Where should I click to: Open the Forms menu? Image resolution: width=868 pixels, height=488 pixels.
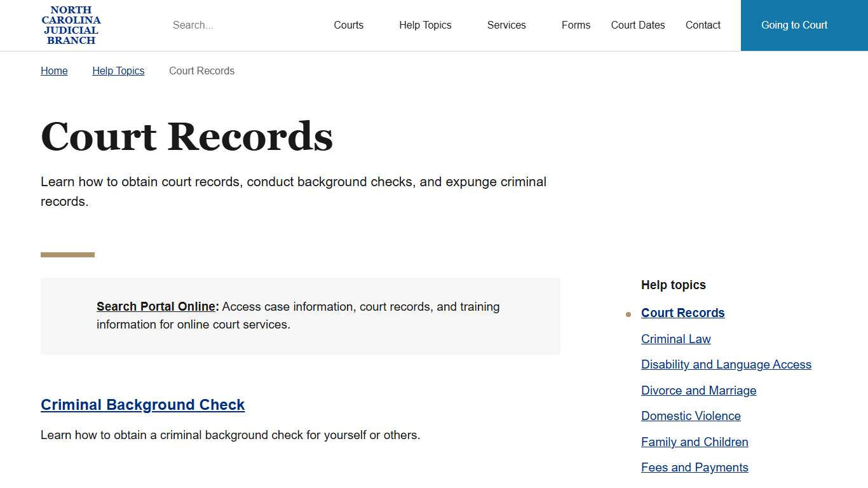point(576,25)
